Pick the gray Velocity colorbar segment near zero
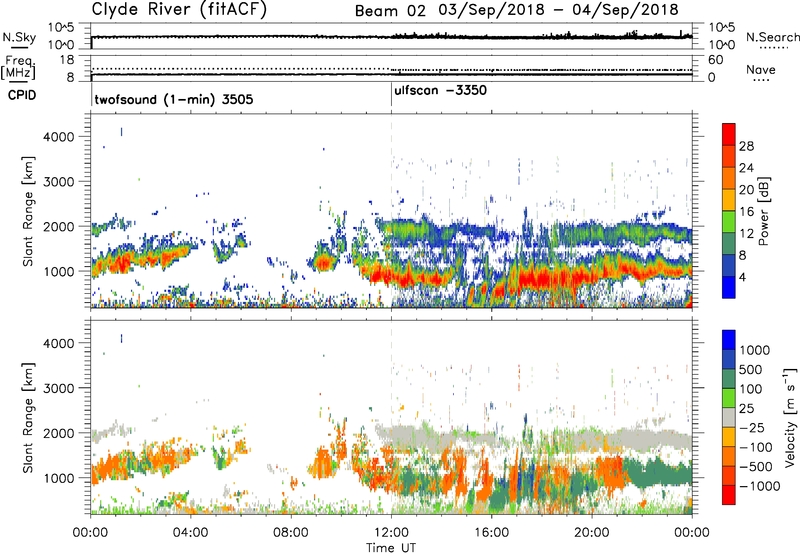This screenshot has height=554, width=800. coord(729,418)
